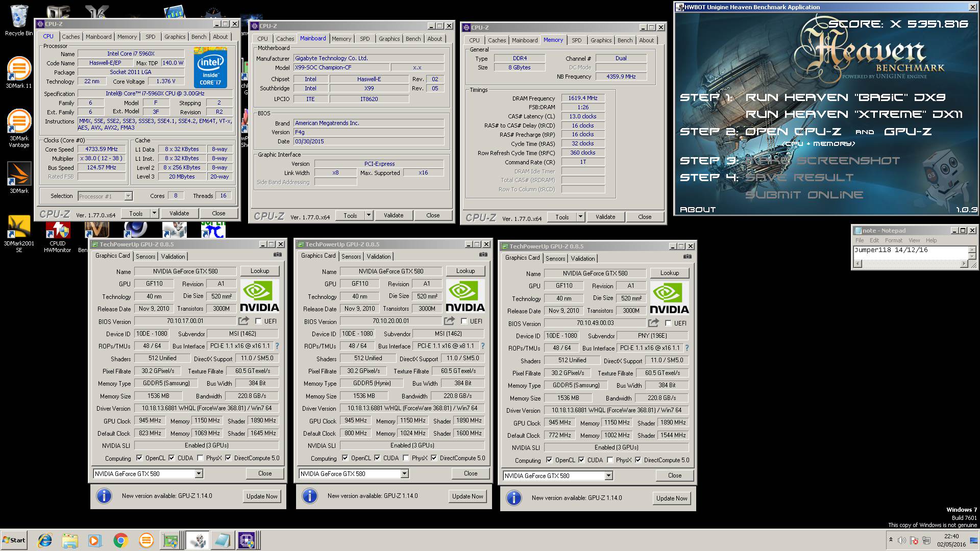The height and width of the screenshot is (551, 980).
Task: Open GPU selector dropdown in MSI Samsung GPU-Z
Action: 199,474
